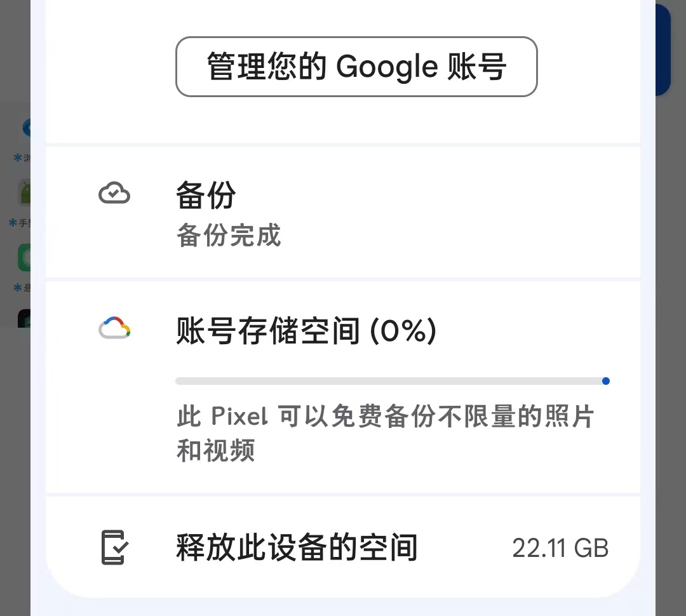Open 释放此设备的空间 option
686x616 pixels.
point(343,547)
